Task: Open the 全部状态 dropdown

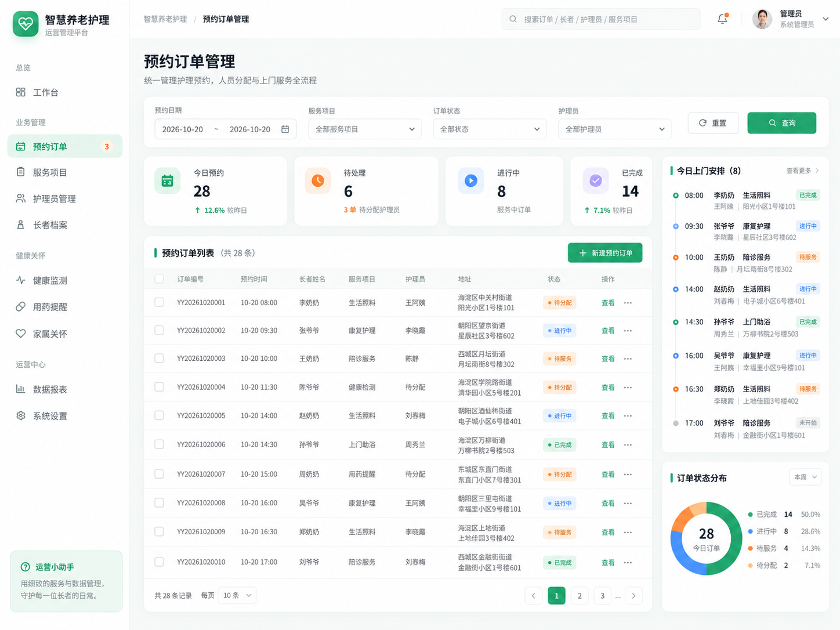Action: click(490, 129)
